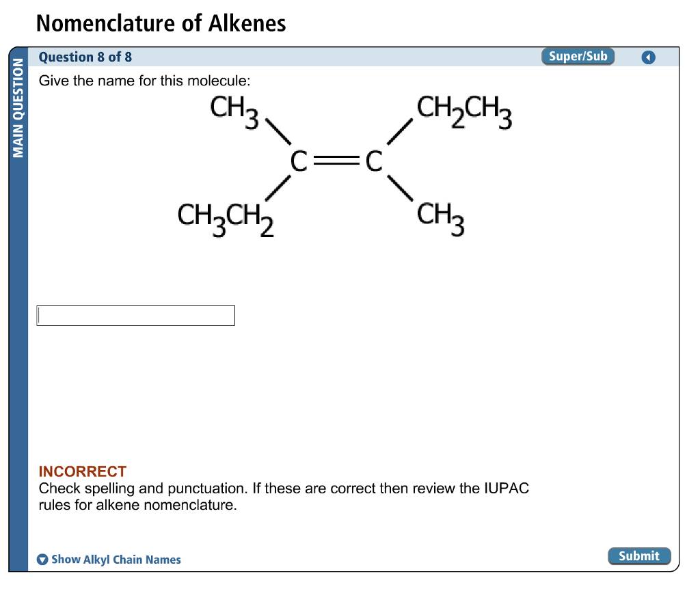Click the blue arrow circle in the header bar
This screenshot has height=589, width=700.
[x=648, y=57]
